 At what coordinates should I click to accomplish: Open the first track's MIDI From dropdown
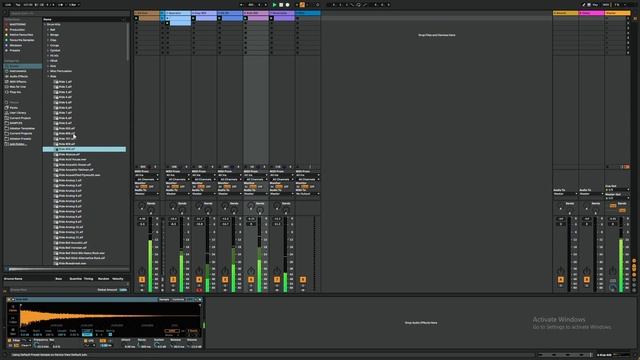(147, 175)
